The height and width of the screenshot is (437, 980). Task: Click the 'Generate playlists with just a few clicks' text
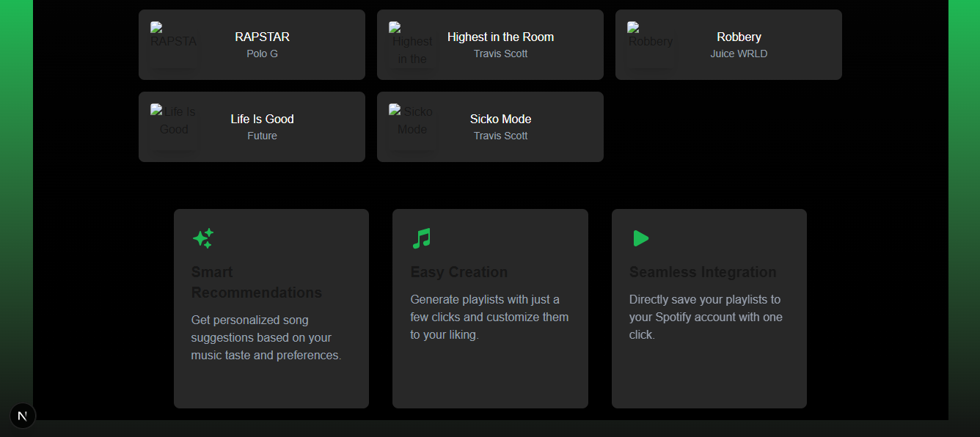point(489,317)
